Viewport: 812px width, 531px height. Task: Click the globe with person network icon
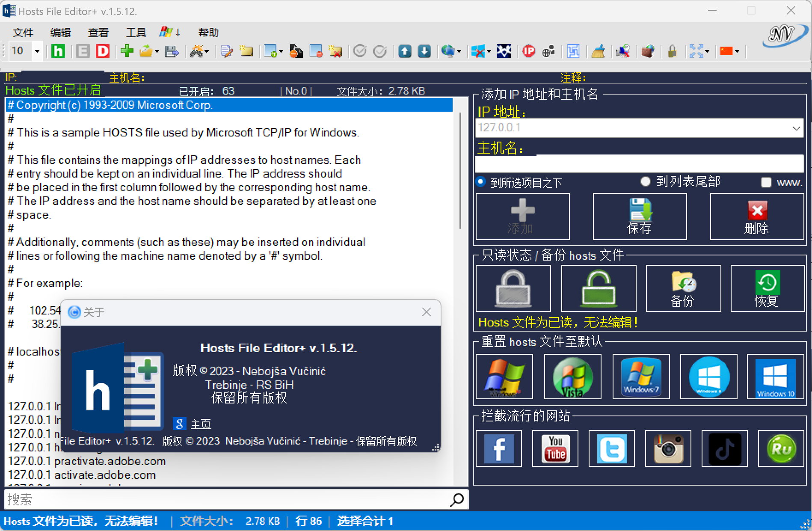click(x=548, y=51)
